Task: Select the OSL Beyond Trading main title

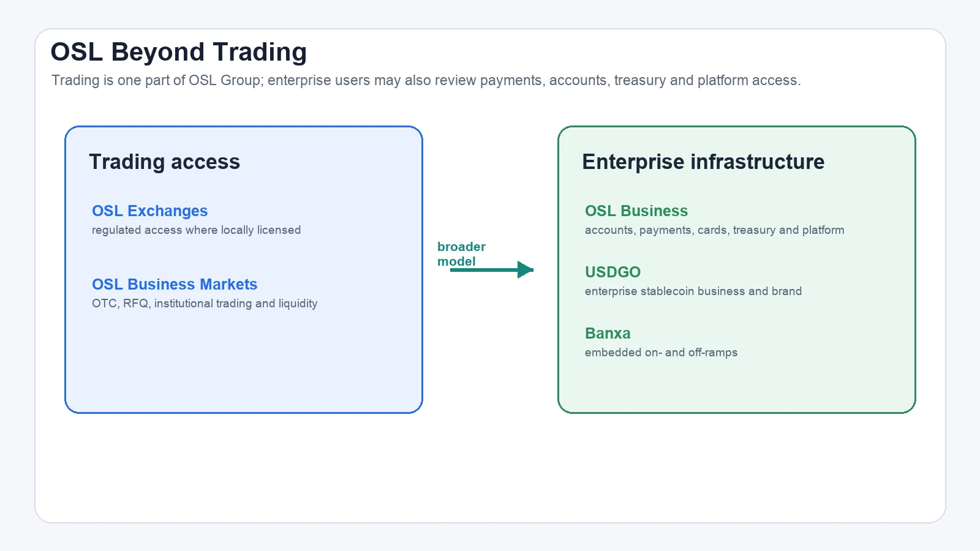Action: pyautogui.click(x=178, y=52)
